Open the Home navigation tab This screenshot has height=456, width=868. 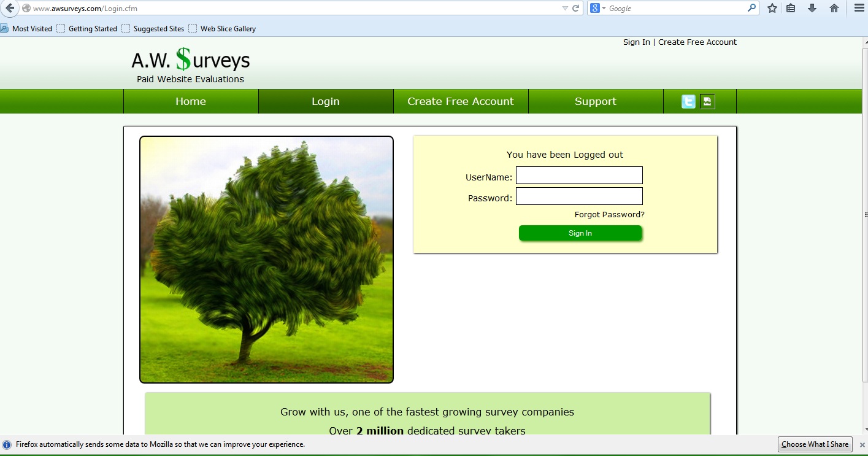191,101
